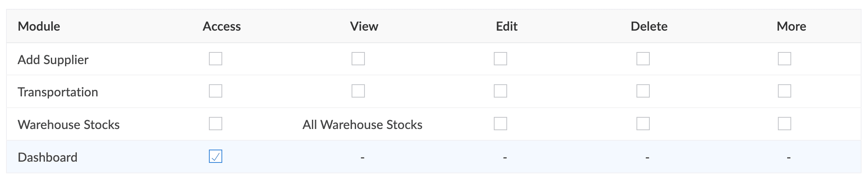This screenshot has width=868, height=179.
Task: Uncheck Dashboard Access checkbox
Action: coord(215,156)
